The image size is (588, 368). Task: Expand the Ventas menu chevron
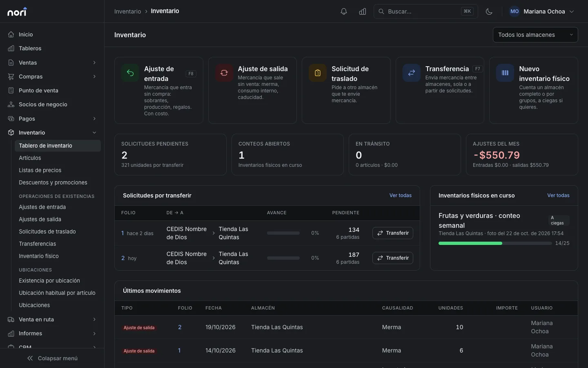click(94, 63)
